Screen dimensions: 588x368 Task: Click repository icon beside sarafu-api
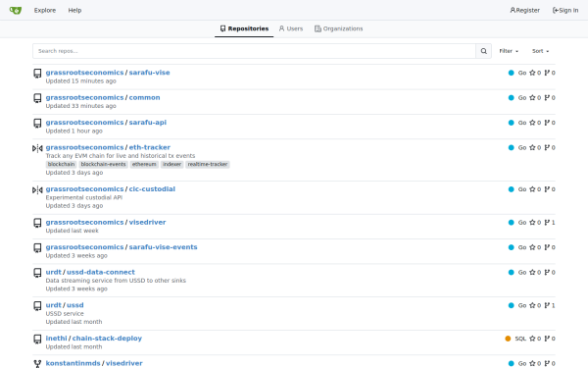pos(37,124)
